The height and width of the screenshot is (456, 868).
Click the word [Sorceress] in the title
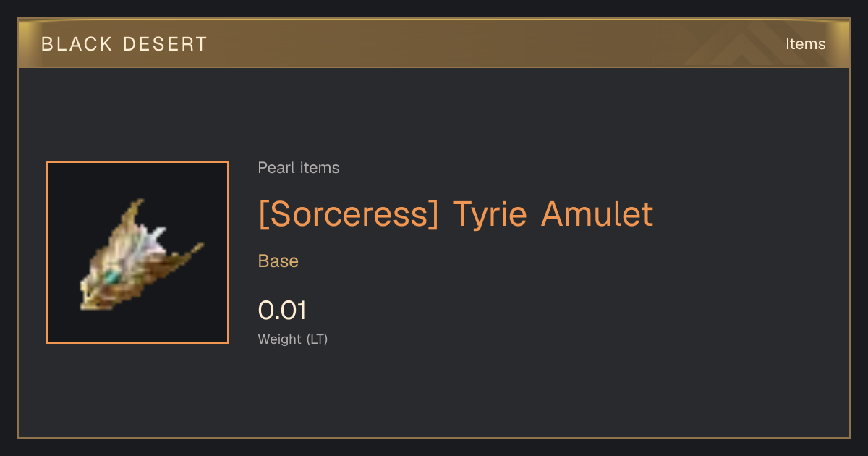pos(349,214)
